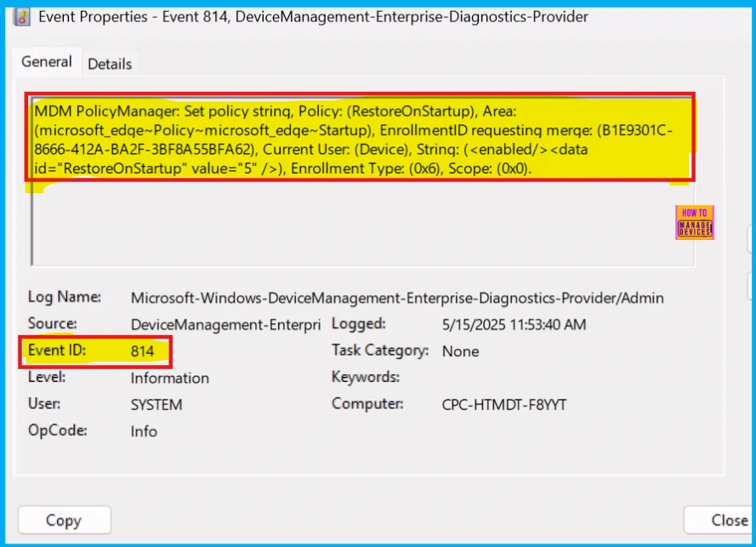Click the Log Name label

click(x=65, y=297)
